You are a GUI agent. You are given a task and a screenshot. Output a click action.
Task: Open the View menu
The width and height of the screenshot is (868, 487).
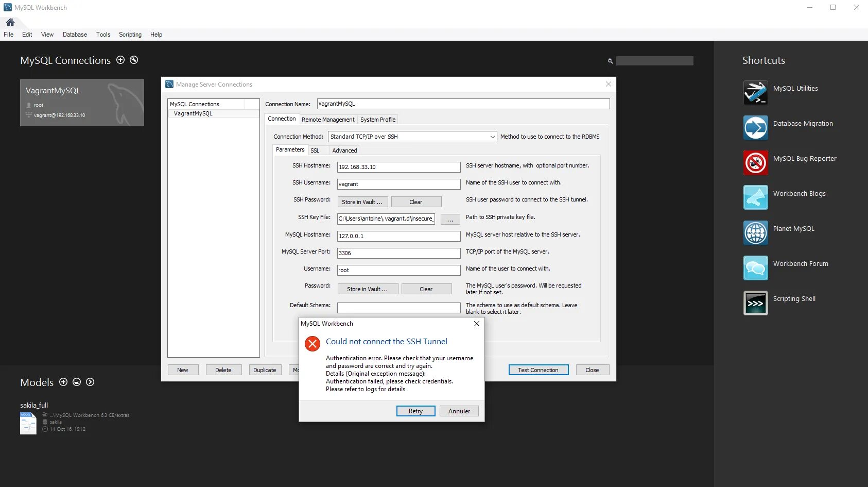tap(47, 35)
